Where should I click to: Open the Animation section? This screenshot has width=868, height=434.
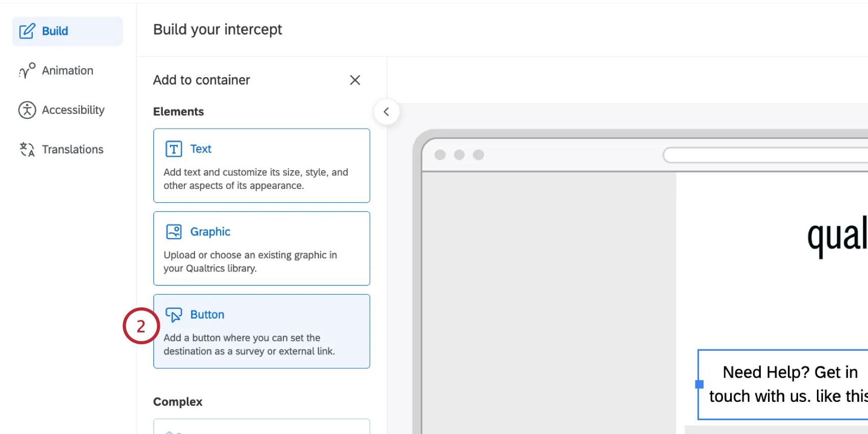(x=67, y=70)
